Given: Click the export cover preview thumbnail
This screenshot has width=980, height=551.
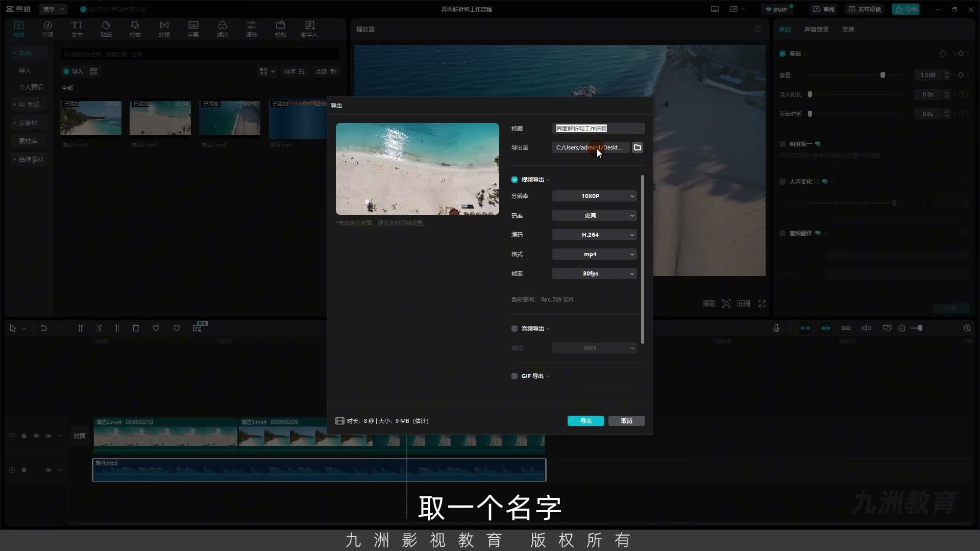Looking at the screenshot, I should [418, 169].
